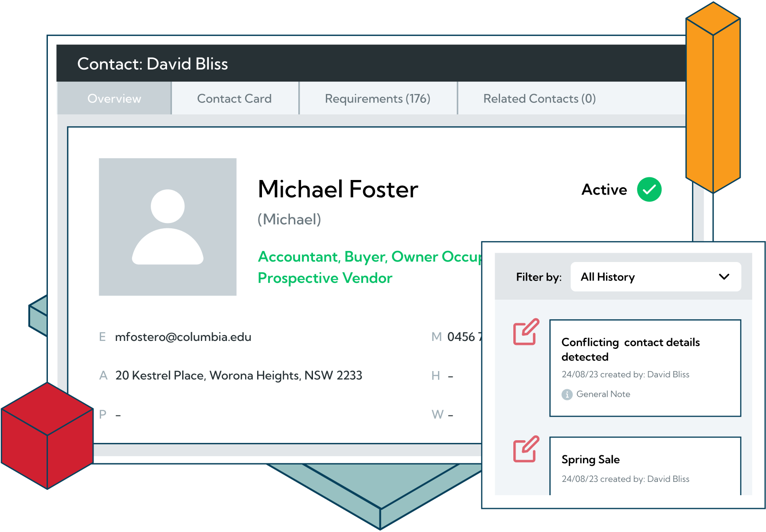Click the mfostero@columbia.edu email address
Viewport: 766px width, 532px height.
click(183, 337)
